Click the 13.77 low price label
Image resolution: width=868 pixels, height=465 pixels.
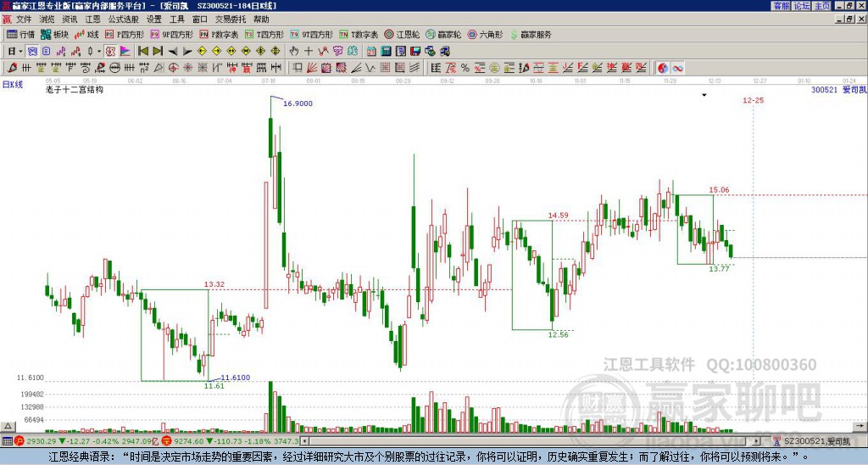point(719,269)
